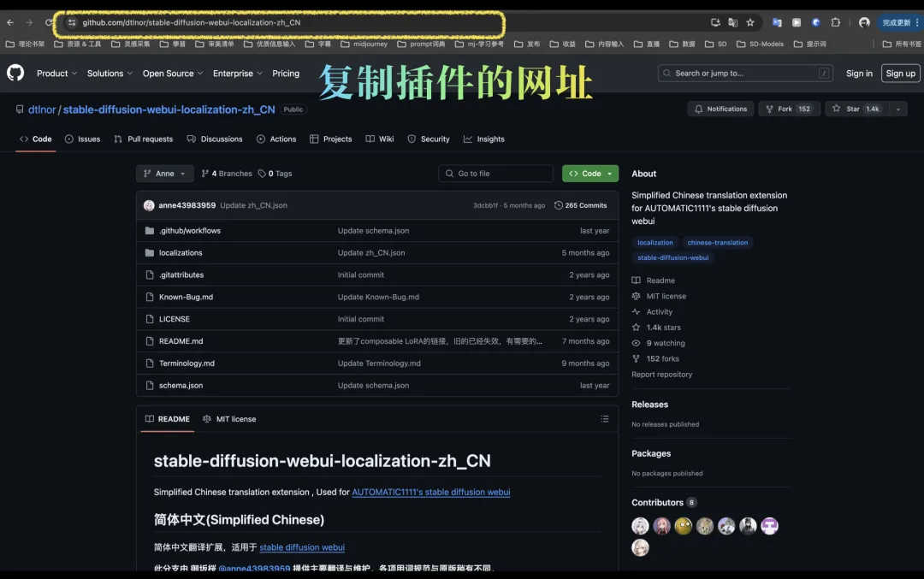
Task: Open schema.json file
Action: (x=181, y=385)
